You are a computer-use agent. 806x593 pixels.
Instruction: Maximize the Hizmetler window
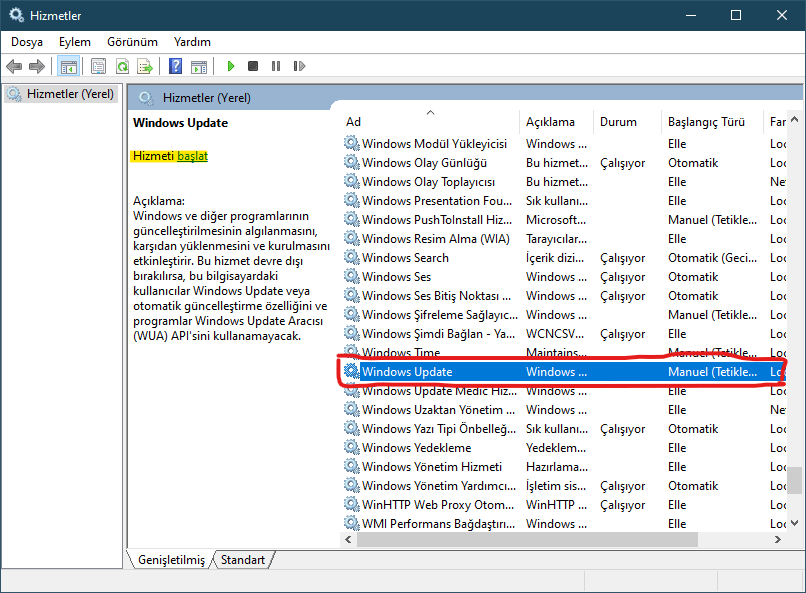pos(736,15)
